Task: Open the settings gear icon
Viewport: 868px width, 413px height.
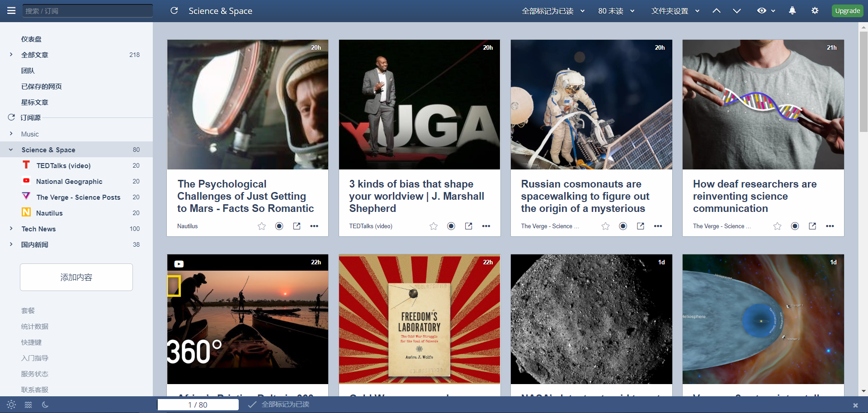Action: click(x=815, y=11)
